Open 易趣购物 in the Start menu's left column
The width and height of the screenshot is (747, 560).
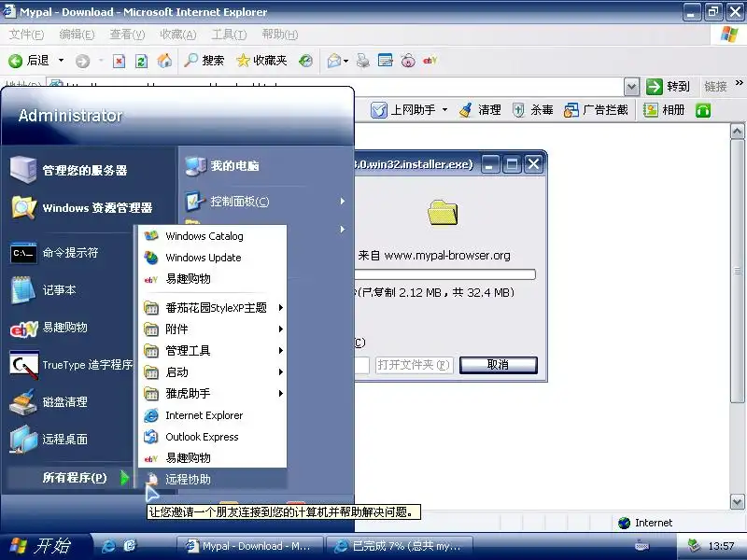[49, 328]
